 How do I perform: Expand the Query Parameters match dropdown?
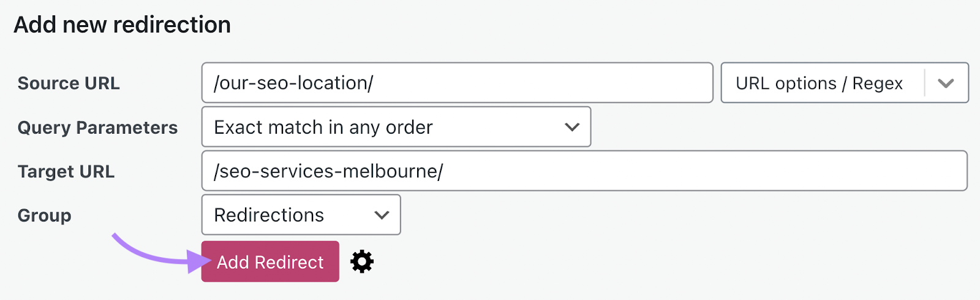tap(396, 127)
